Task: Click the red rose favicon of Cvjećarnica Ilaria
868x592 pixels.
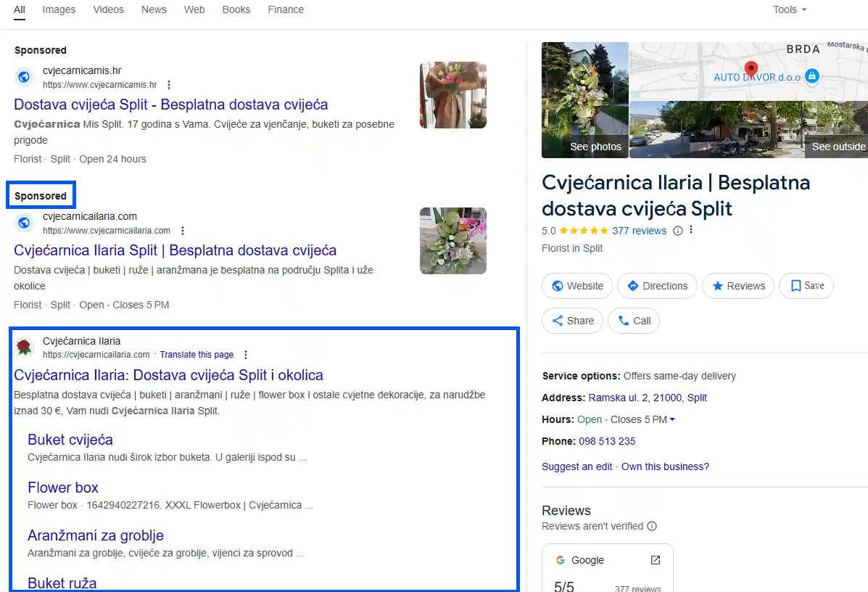Action: tap(25, 348)
